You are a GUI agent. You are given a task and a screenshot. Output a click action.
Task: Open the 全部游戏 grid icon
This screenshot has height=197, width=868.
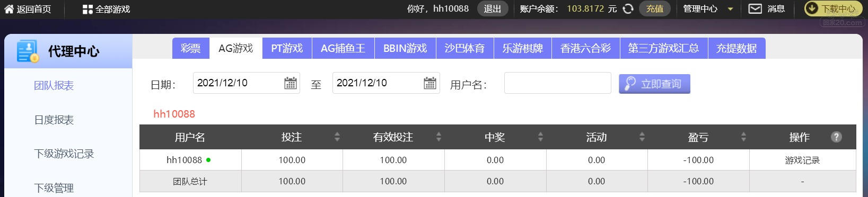(x=87, y=9)
